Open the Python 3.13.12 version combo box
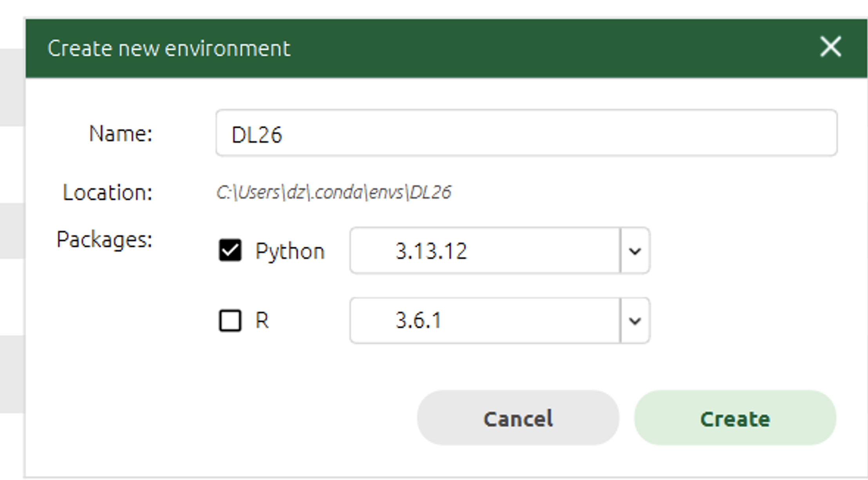Screen dimensions: 868x480 click(500, 251)
